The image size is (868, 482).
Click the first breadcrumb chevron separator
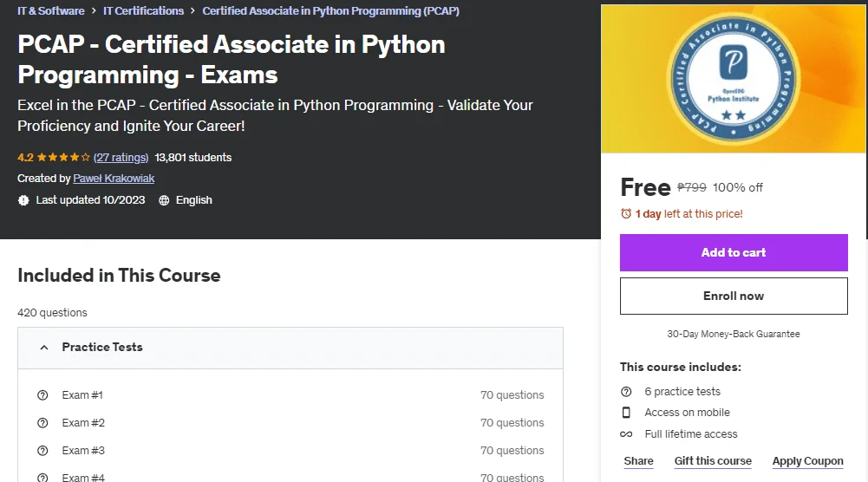coord(95,11)
